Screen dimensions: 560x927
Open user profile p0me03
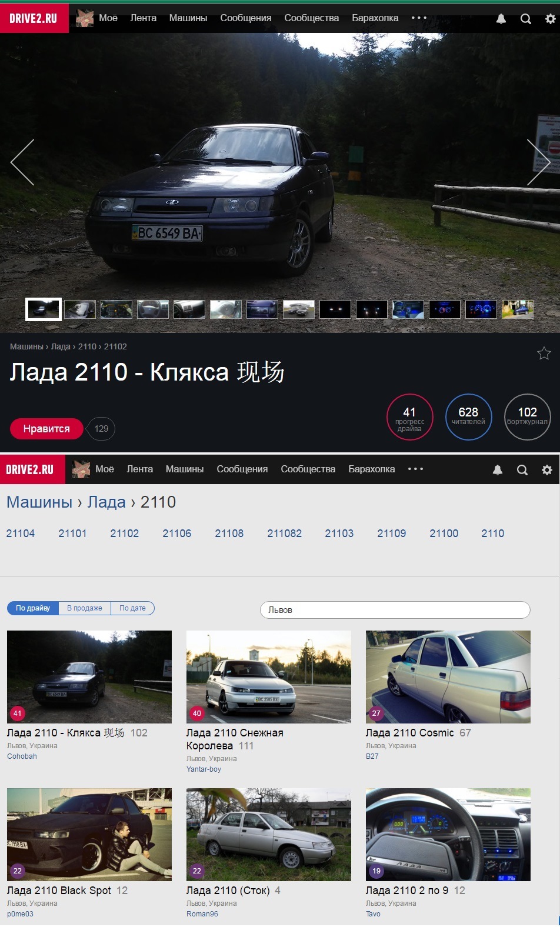click(20, 914)
